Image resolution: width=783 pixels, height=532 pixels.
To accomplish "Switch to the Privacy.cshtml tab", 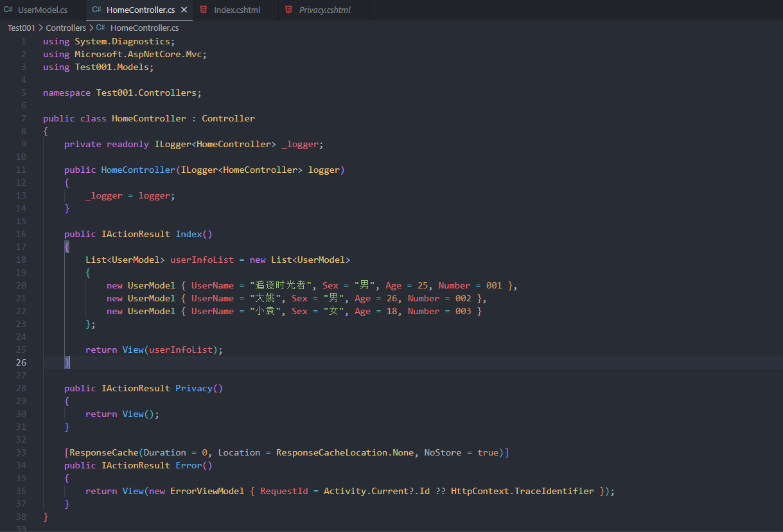I will click(324, 10).
